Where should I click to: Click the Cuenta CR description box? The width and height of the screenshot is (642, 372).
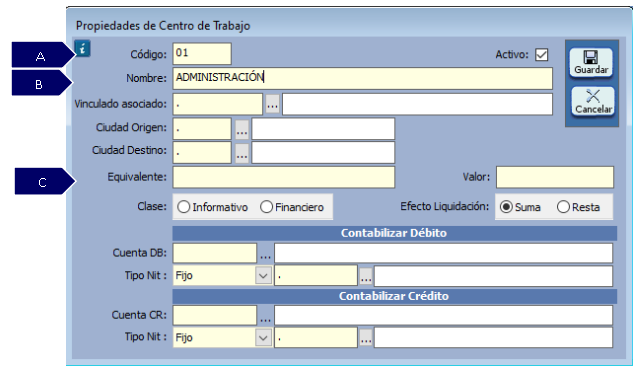tap(443, 316)
